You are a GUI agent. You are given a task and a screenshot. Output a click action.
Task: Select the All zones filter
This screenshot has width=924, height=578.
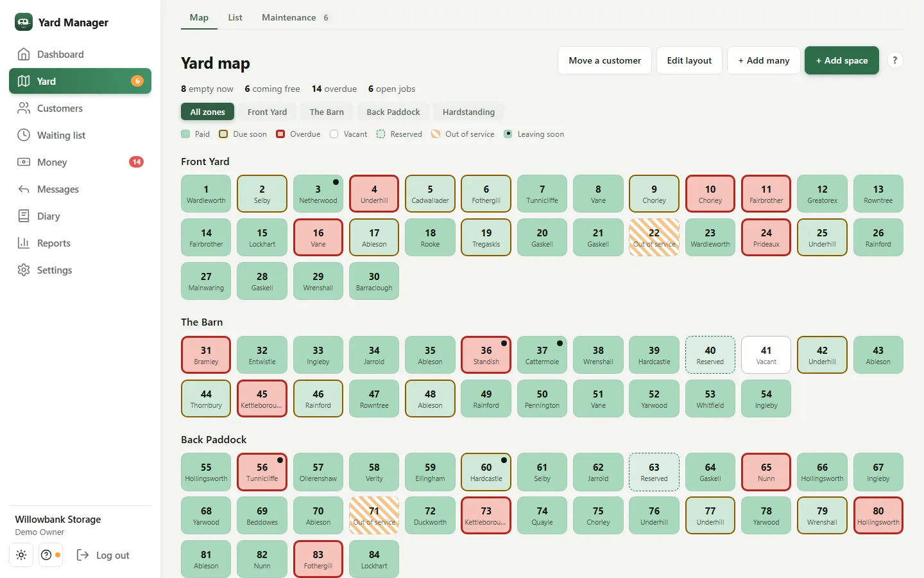(207, 112)
